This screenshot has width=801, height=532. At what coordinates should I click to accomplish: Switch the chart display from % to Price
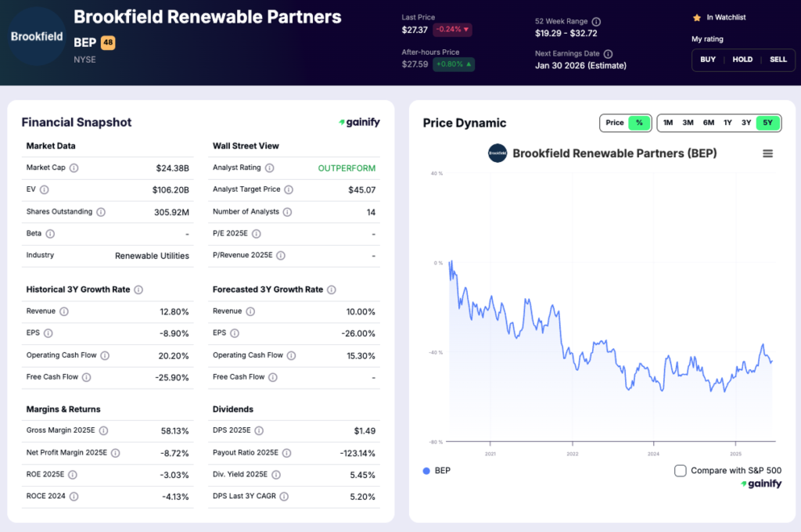(613, 123)
